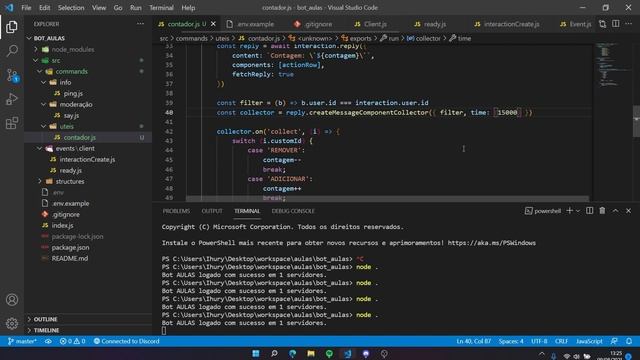The width and height of the screenshot is (640, 360).
Task: Open the Terminal menu
Action: [x=161, y=8]
